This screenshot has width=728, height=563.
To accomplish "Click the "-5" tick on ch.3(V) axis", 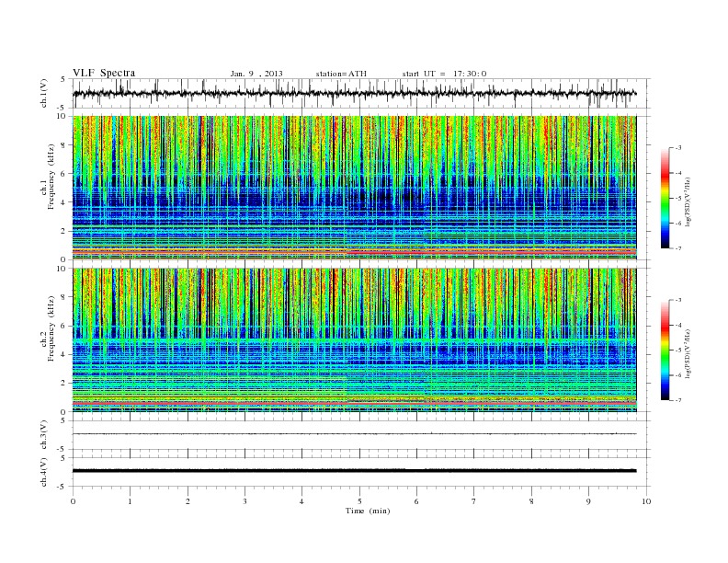I will tap(63, 449).
